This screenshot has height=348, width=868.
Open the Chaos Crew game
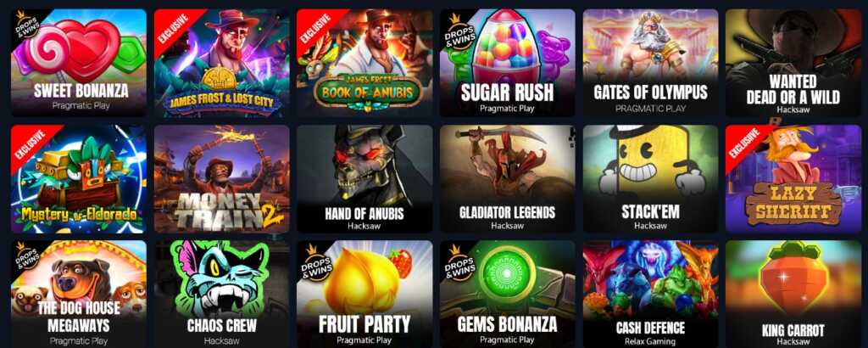[221, 294]
